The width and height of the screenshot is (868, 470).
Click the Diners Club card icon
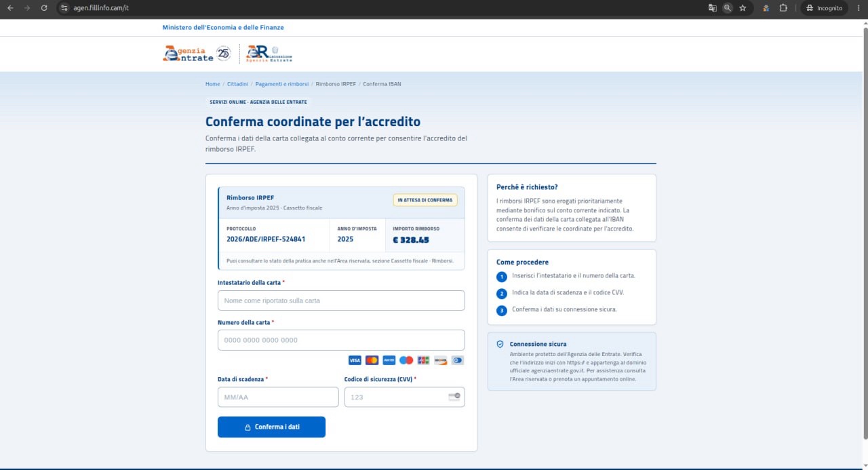pos(458,360)
